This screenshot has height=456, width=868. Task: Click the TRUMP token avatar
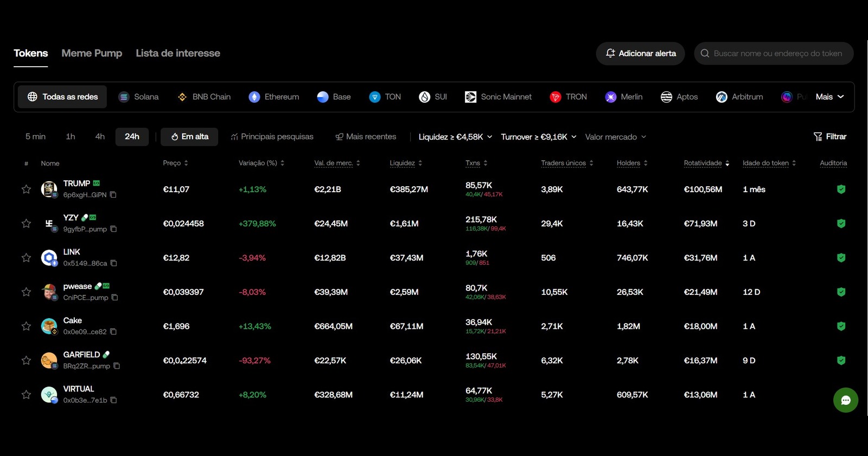(x=49, y=189)
